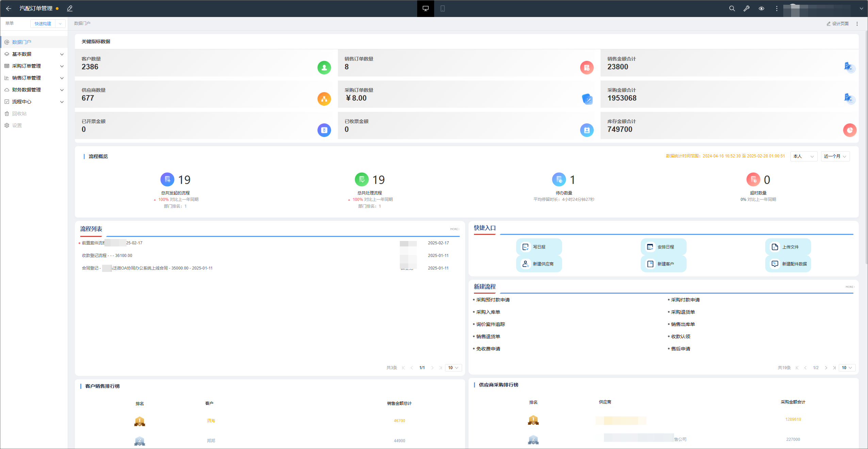This screenshot has width=868, height=449.
Task: Click the page three-dot menu beside 设计页面
Action: (x=857, y=24)
